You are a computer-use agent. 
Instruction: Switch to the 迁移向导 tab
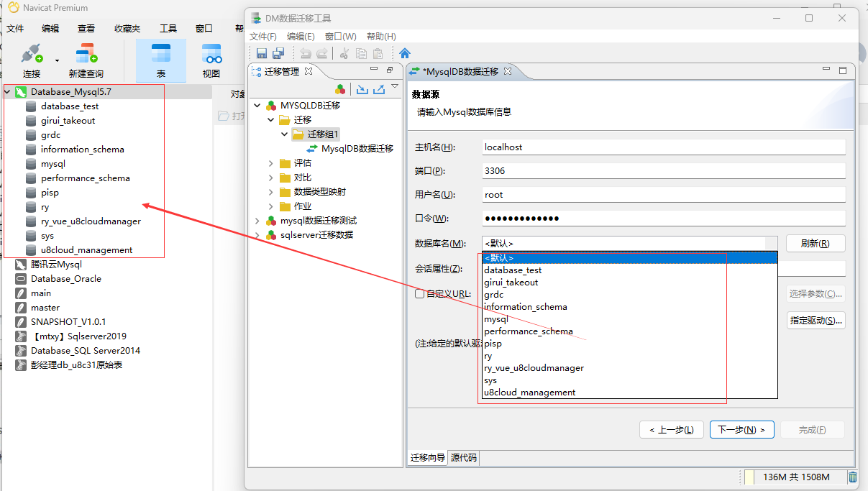(428, 458)
